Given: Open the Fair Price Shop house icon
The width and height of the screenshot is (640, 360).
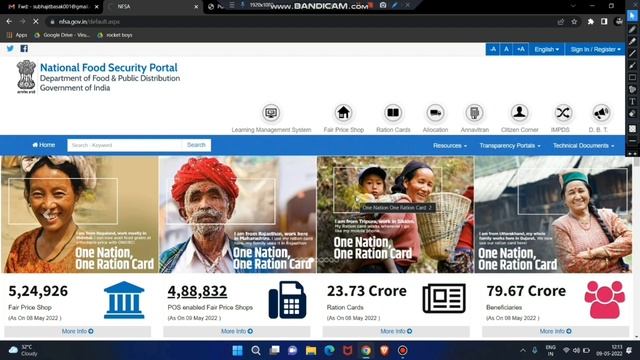Looking at the screenshot, I should tap(343, 113).
